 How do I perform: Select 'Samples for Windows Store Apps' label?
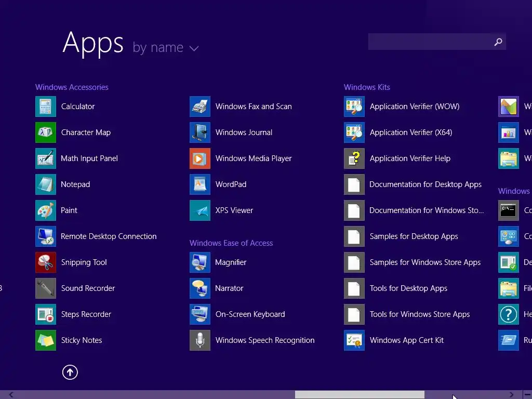425,262
